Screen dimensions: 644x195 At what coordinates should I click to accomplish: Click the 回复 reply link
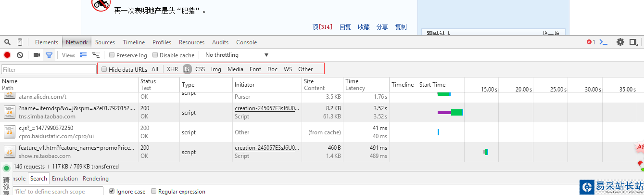pos(345,27)
